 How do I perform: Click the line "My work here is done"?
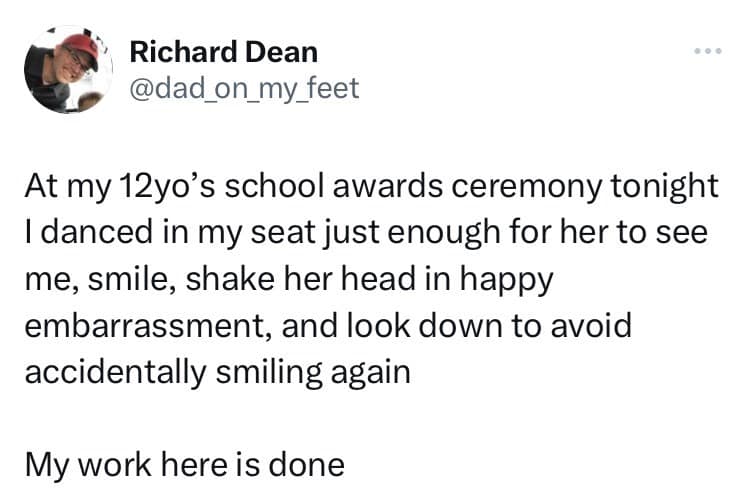click(x=185, y=465)
